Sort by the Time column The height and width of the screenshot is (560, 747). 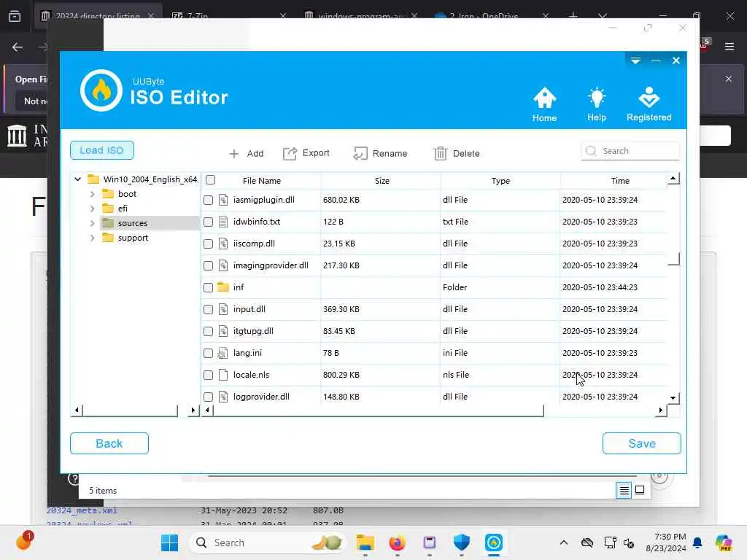point(620,181)
